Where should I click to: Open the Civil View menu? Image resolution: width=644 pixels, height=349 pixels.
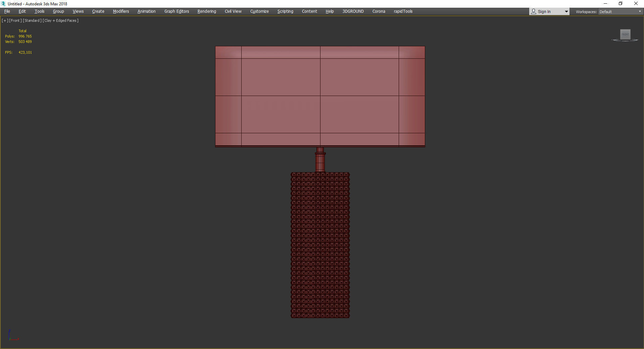pos(233,11)
